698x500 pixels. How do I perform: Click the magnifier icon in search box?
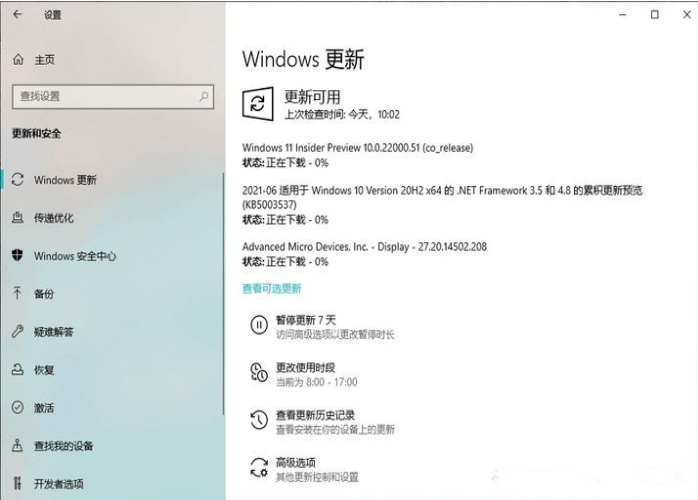[x=203, y=96]
